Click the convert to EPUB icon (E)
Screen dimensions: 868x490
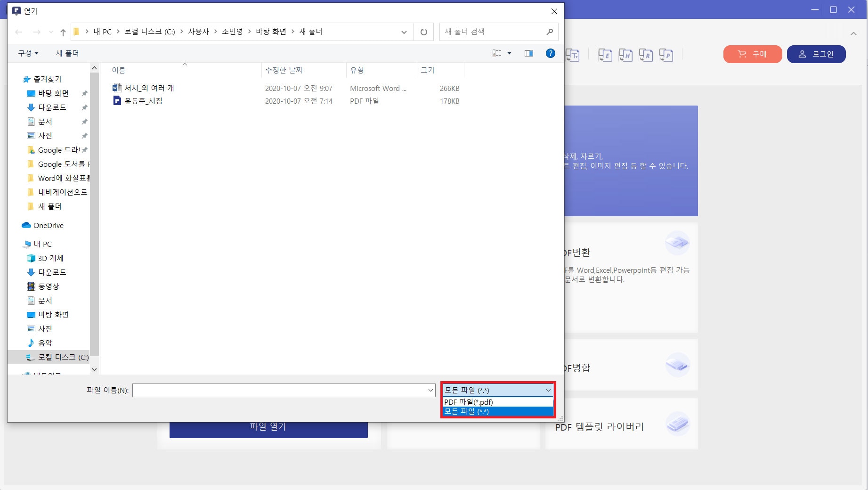(x=605, y=55)
